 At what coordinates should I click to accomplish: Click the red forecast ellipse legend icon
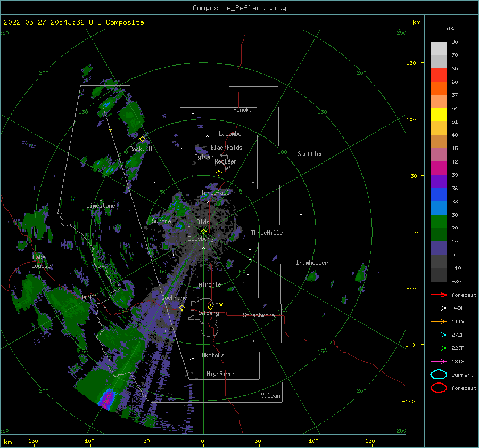coord(439,388)
